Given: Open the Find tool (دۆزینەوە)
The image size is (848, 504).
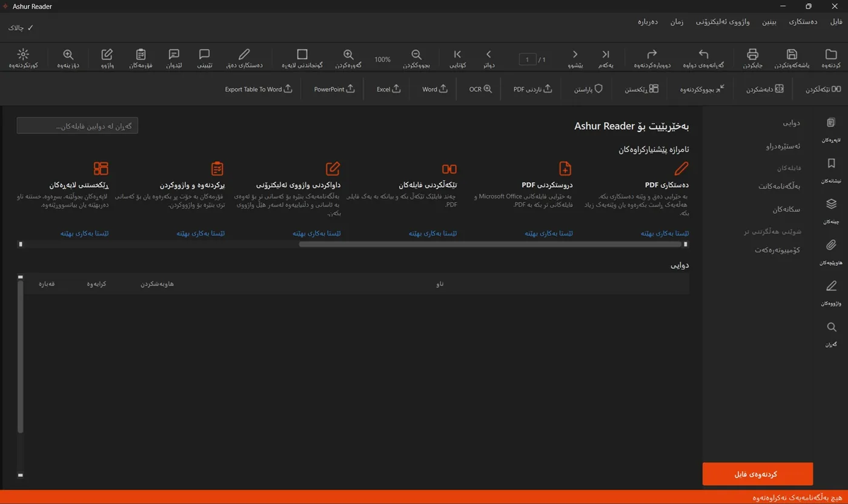Looking at the screenshot, I should [68, 58].
